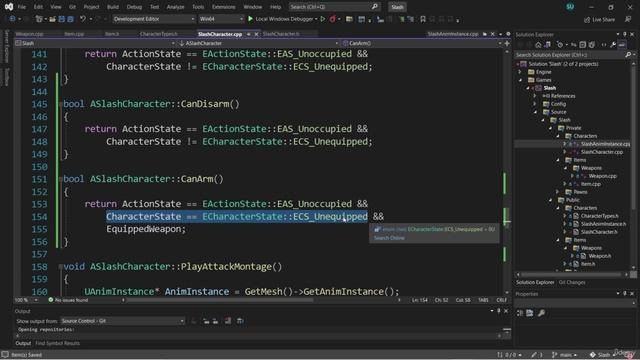
Task: Start debugging with the green play icon
Action: point(251,19)
